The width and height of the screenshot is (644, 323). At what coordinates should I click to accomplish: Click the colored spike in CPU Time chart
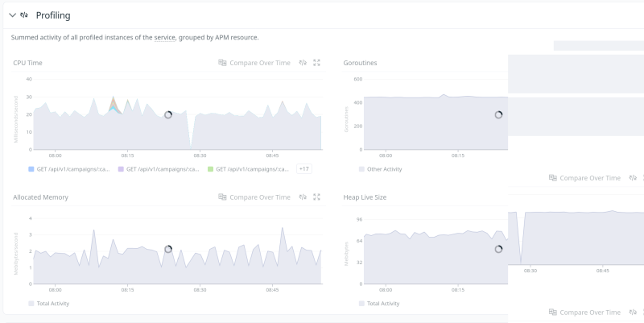114,105
